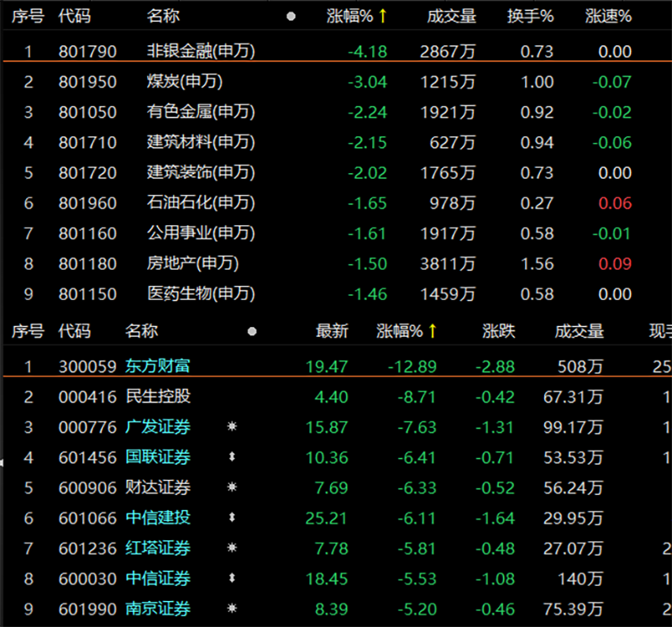Select the 石油石化(申万) sector row
The image size is (672, 627).
(x=336, y=203)
